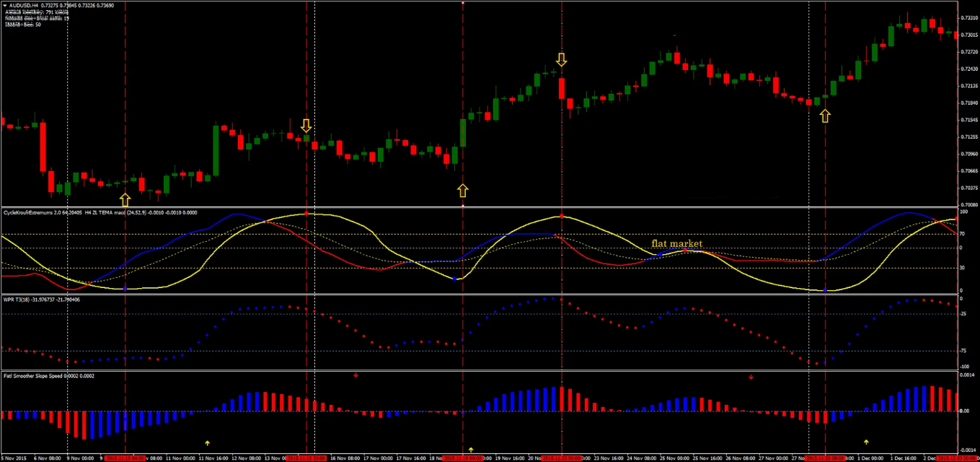
Task: Click first small red arrow in Fatl panel
Action: click(356, 375)
